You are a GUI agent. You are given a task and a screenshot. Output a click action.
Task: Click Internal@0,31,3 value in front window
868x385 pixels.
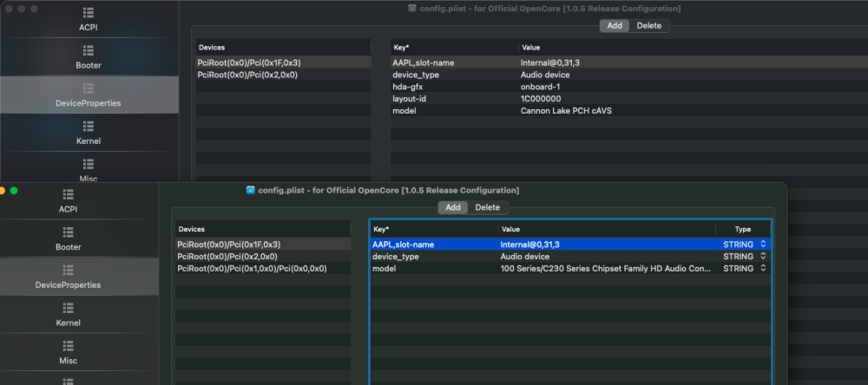point(529,244)
